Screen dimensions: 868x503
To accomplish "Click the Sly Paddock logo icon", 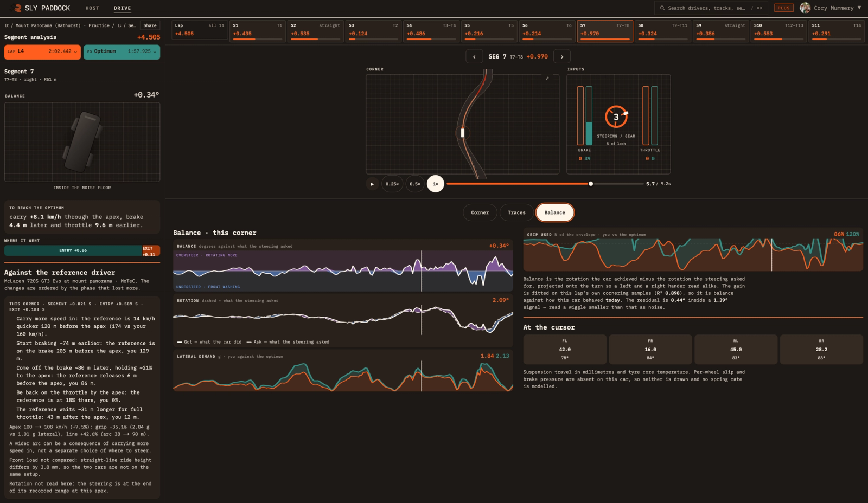I will [17, 8].
